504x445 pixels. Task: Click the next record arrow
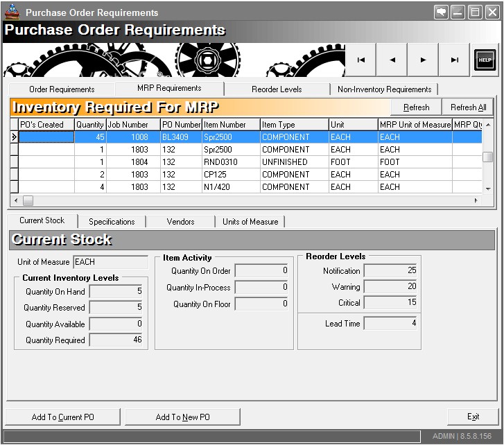(423, 60)
